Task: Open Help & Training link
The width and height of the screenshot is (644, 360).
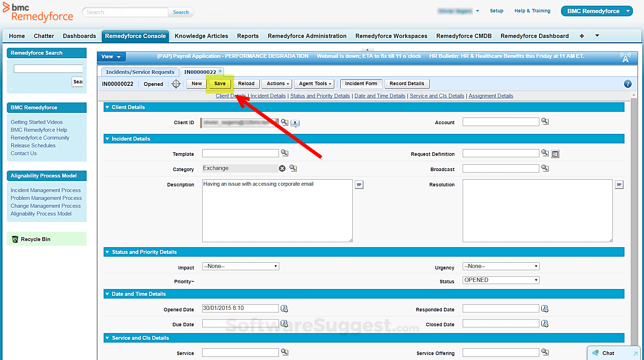Action: (x=532, y=11)
